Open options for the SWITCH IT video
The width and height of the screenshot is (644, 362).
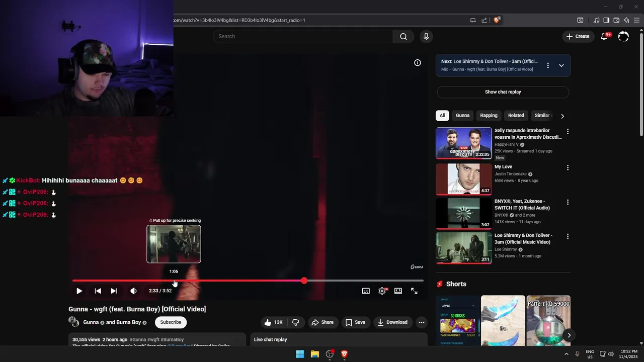[x=568, y=202]
